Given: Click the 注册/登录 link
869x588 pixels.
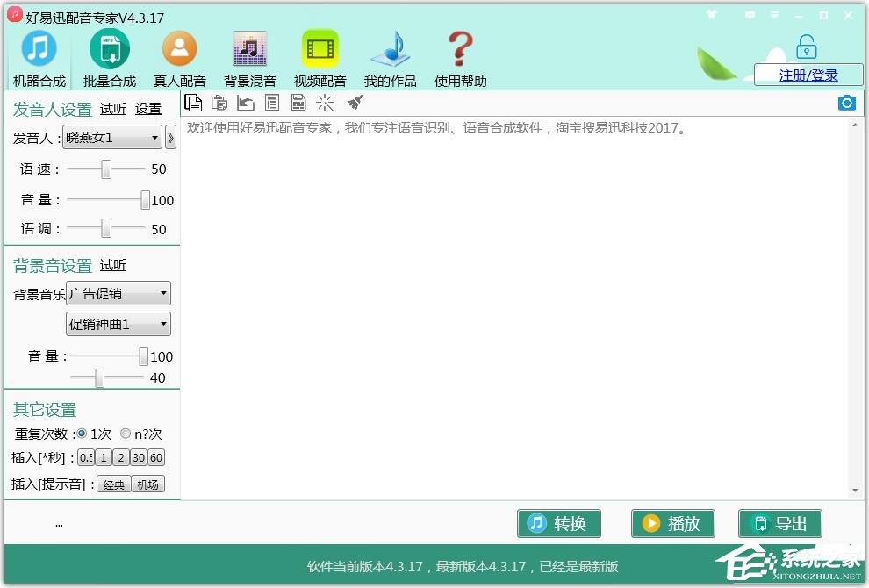Looking at the screenshot, I should click(x=808, y=75).
